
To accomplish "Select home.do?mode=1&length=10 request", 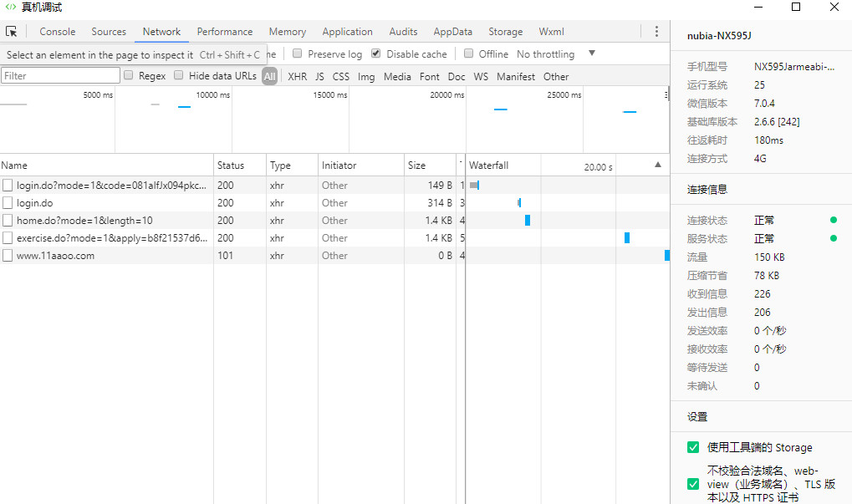I will click(x=334, y=221).
